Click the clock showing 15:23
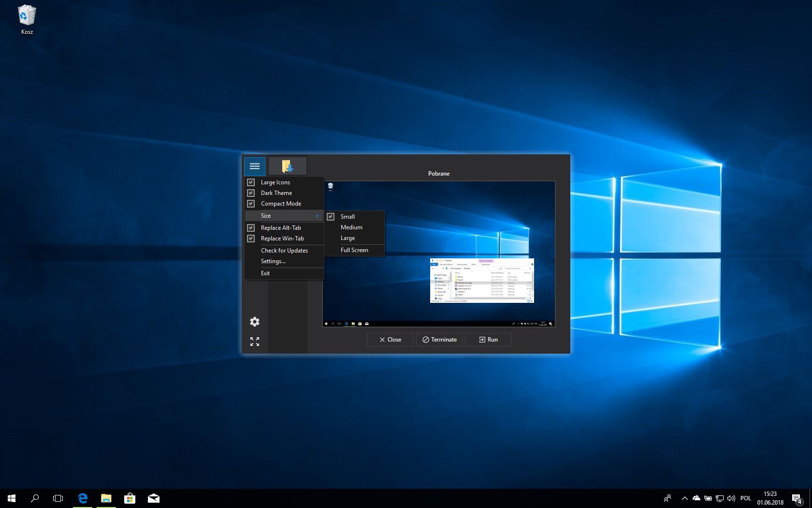 pos(770,498)
